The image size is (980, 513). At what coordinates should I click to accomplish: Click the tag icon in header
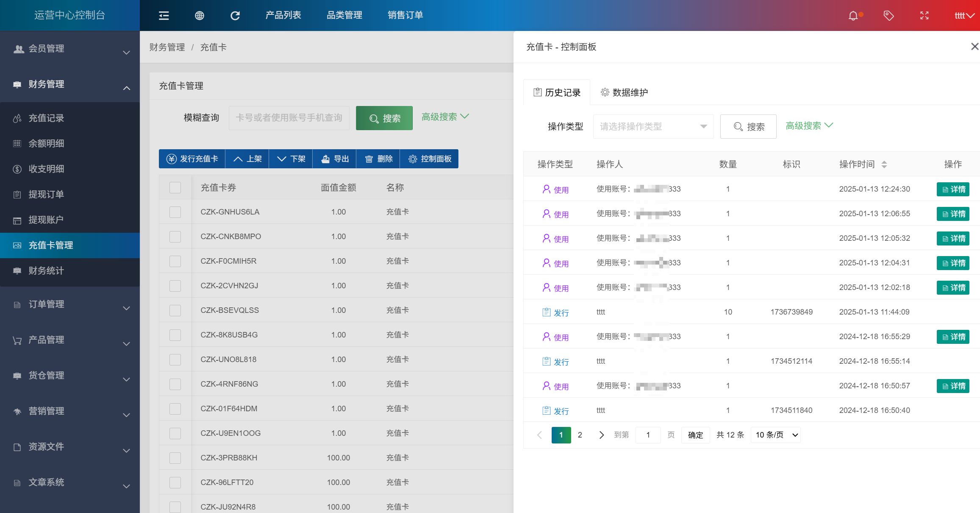pos(888,16)
